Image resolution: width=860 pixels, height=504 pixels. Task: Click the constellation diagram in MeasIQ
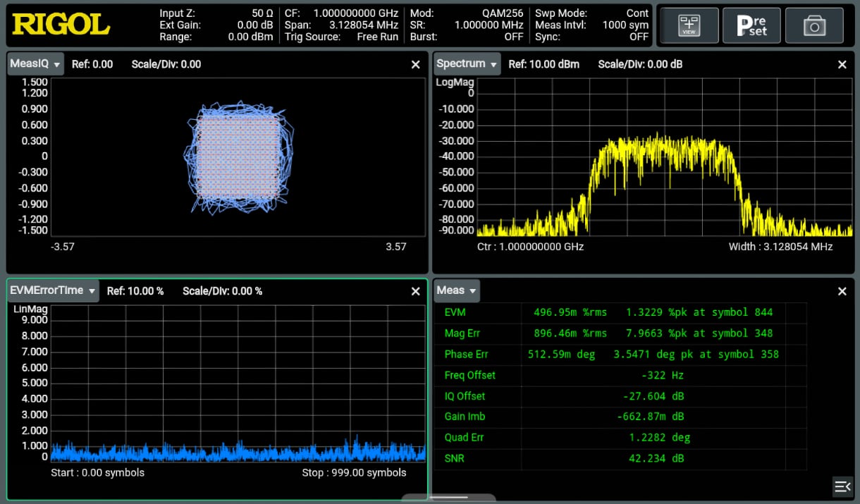[x=238, y=156]
